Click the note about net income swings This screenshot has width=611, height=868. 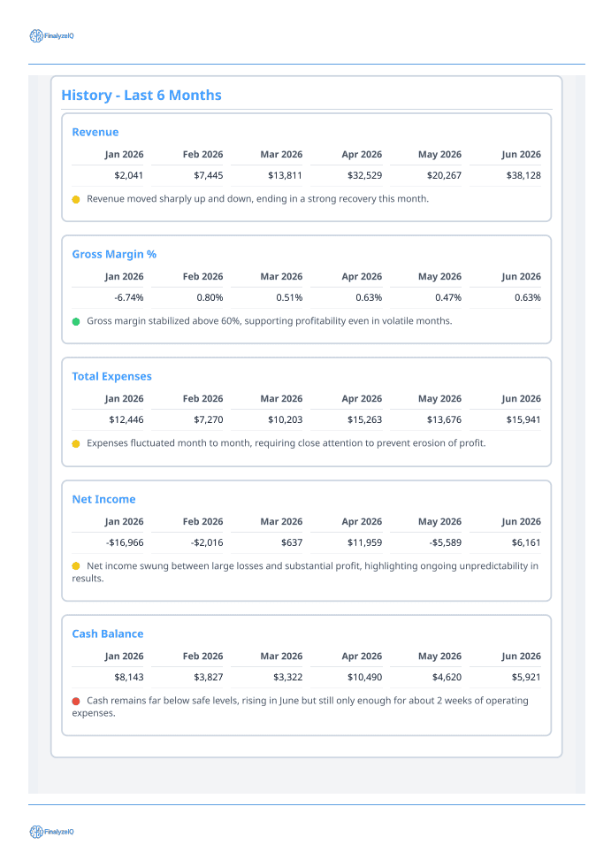tap(305, 572)
